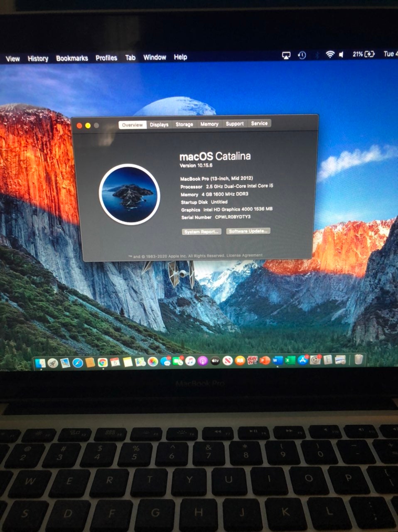Open Safari compass icon in Dock
Screen dimensions: 398x532
click(x=78, y=363)
